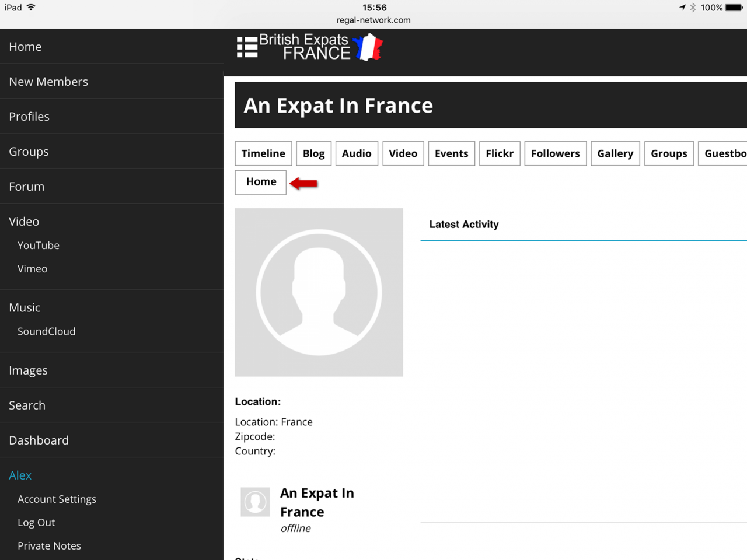The height and width of the screenshot is (560, 747).
Task: Tap the small user avatar icon
Action: pyautogui.click(x=255, y=502)
